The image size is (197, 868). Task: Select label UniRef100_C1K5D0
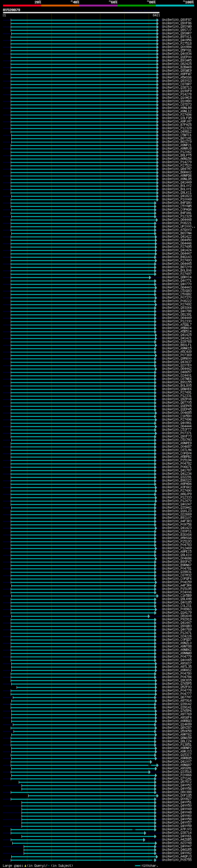pos(177,416)
